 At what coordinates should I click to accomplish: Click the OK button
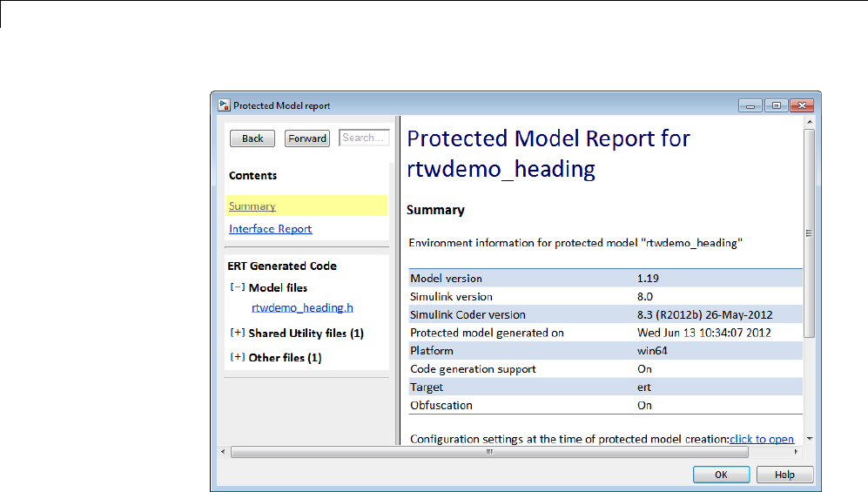[722, 475]
